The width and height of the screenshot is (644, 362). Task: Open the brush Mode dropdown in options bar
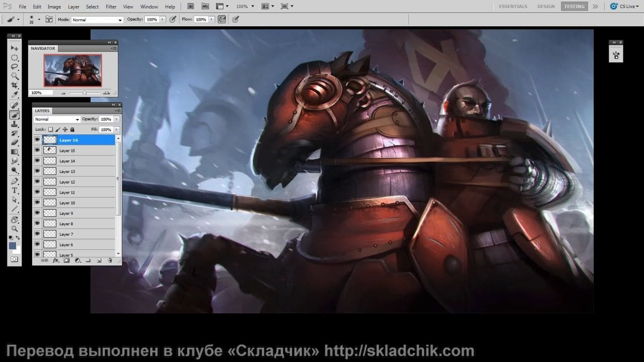98,20
